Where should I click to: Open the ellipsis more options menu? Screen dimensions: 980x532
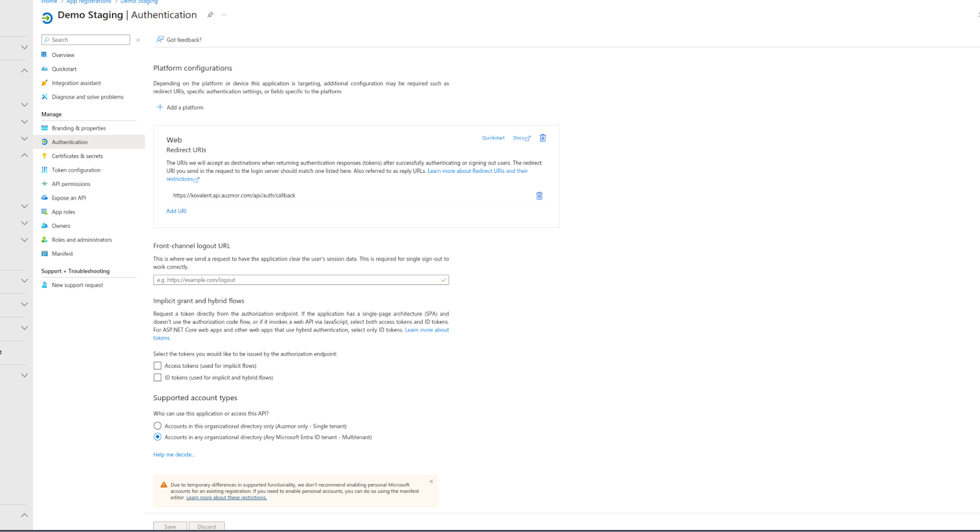point(224,15)
